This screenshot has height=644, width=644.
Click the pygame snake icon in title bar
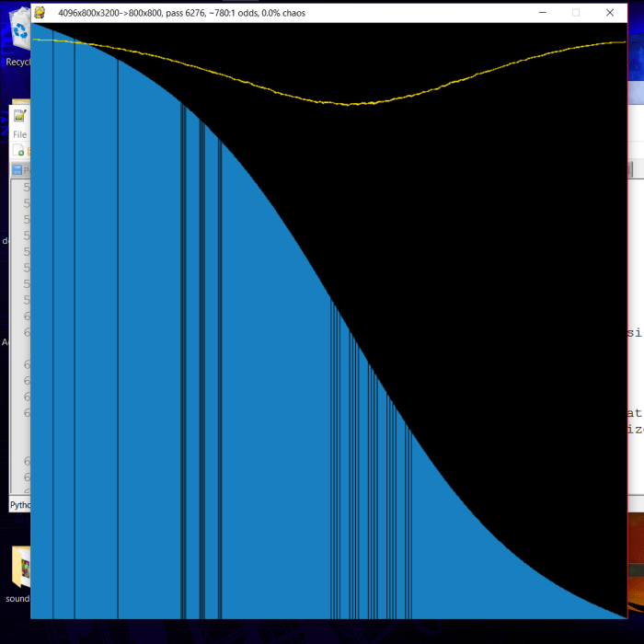(40, 13)
